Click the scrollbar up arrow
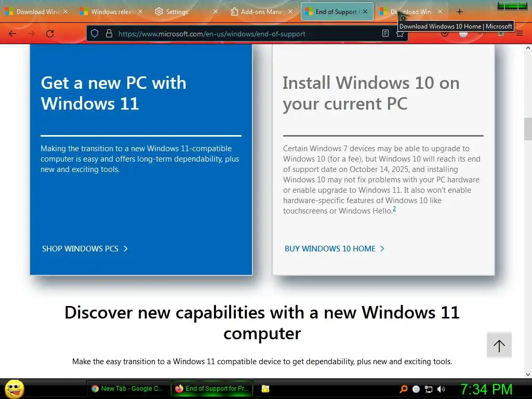 [x=528, y=48]
